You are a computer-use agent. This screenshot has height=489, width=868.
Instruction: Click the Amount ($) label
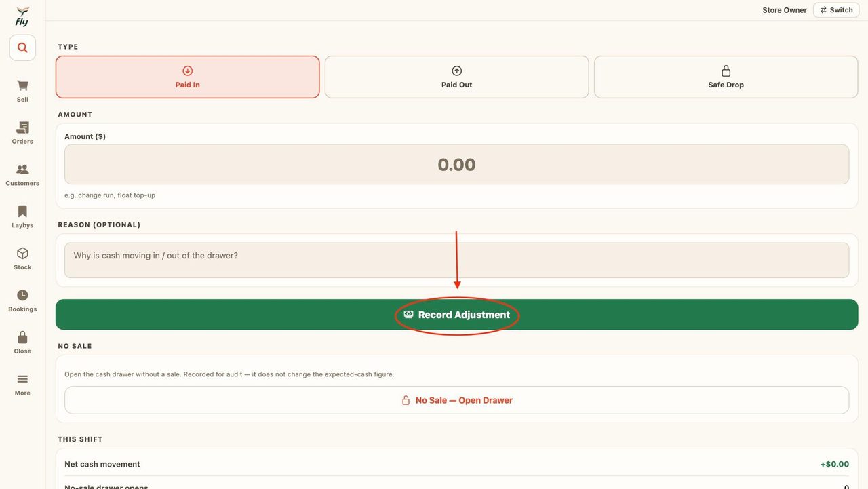pyautogui.click(x=85, y=136)
